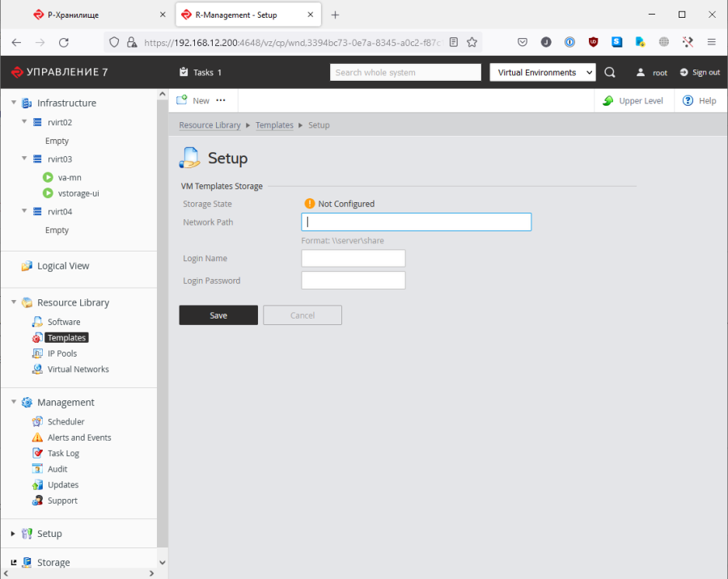Click the Login Name input field
Screen dimensions: 728x579
[353, 259]
